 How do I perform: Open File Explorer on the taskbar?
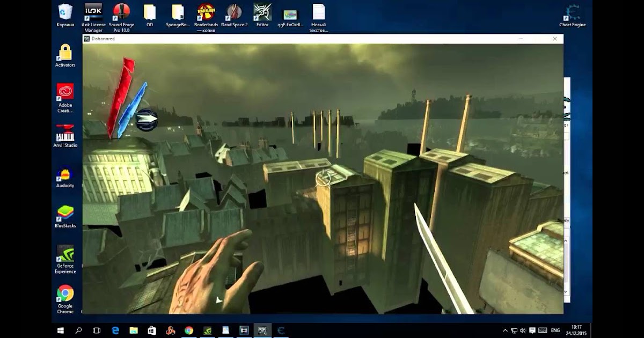point(134,330)
